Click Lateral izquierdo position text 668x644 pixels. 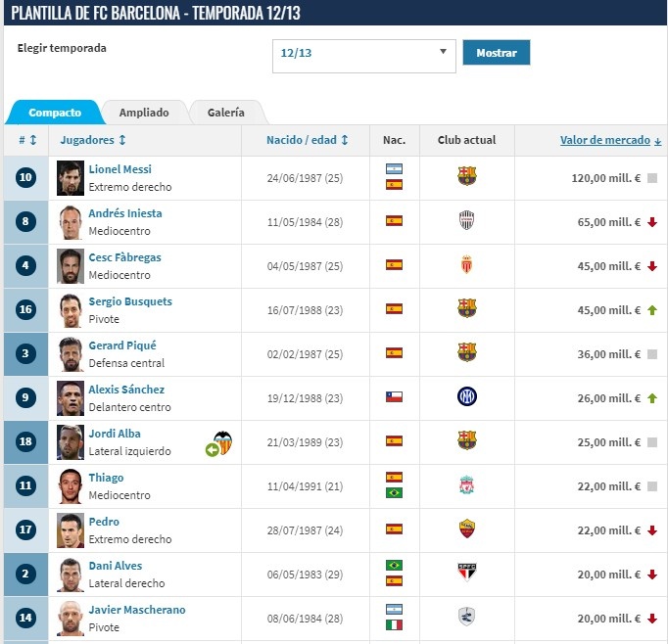(130, 451)
